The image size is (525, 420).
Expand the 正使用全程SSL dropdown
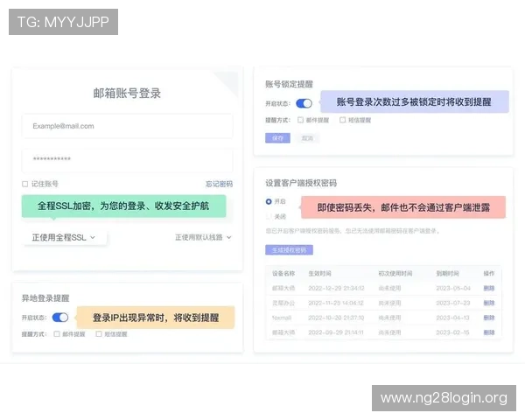[x=64, y=237]
